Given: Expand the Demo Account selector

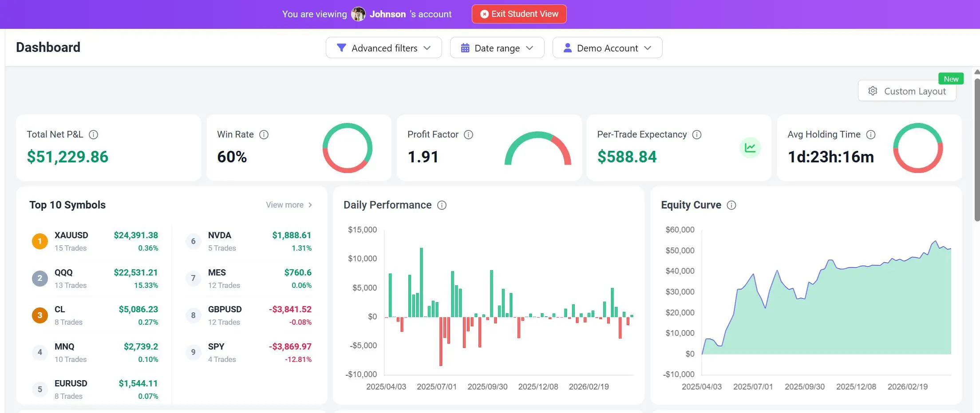Looking at the screenshot, I should point(607,47).
